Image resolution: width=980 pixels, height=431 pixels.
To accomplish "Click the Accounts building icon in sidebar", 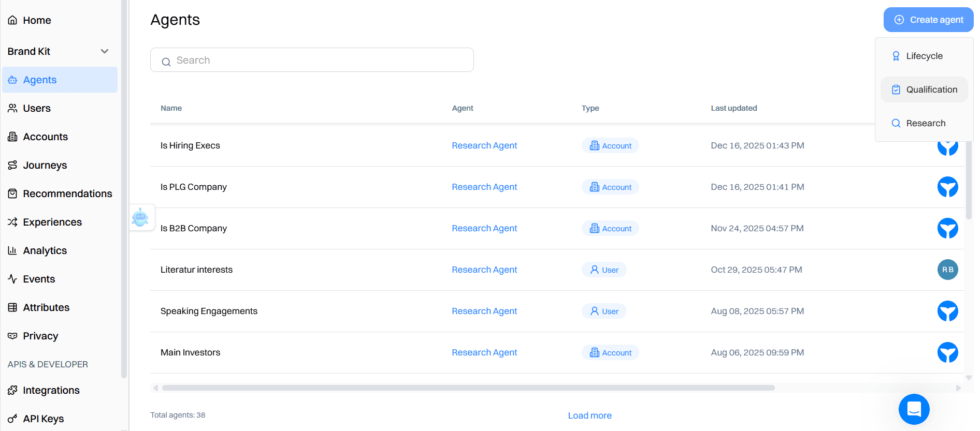I will 12,137.
